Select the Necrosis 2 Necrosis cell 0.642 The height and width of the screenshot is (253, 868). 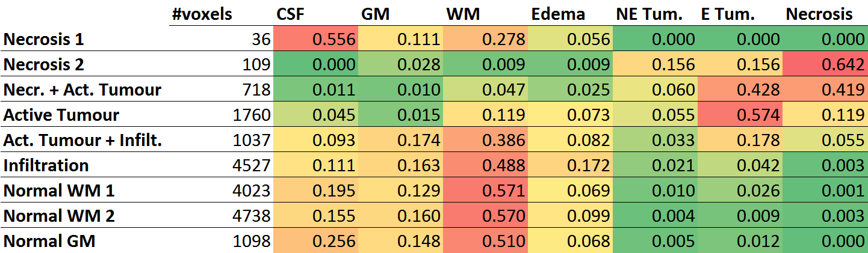point(825,65)
